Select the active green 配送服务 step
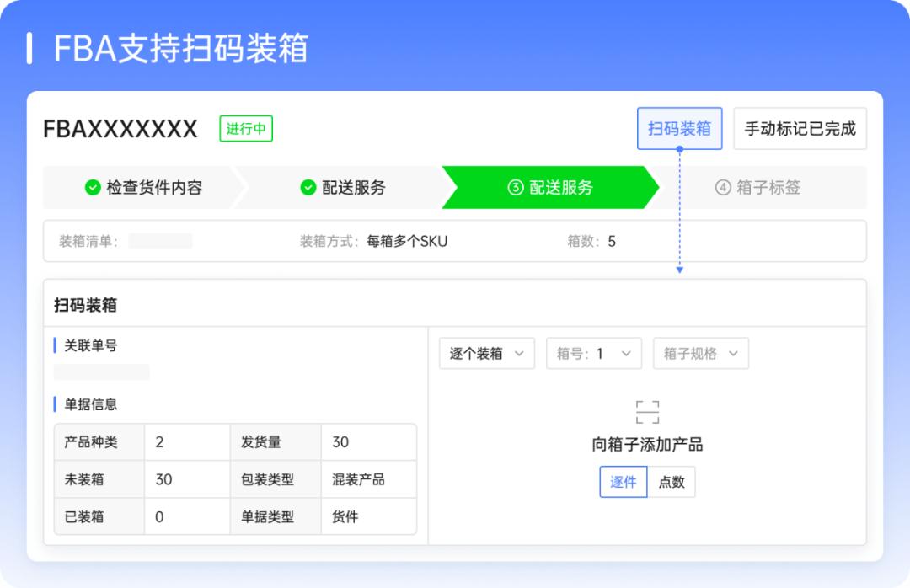The width and height of the screenshot is (910, 588). point(550,188)
